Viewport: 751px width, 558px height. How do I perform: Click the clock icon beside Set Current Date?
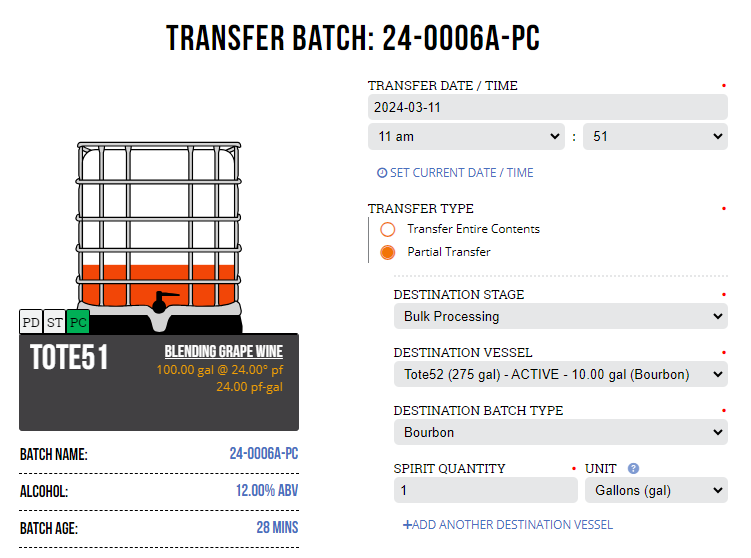[x=382, y=173]
